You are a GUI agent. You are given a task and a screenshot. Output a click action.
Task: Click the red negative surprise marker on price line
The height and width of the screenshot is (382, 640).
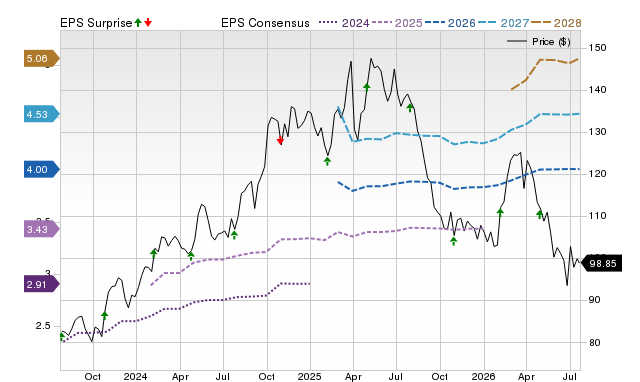tap(280, 141)
